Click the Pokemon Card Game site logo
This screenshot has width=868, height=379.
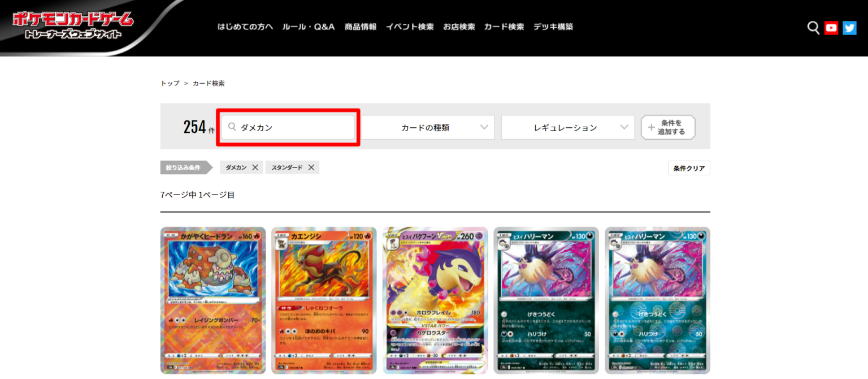73,26
